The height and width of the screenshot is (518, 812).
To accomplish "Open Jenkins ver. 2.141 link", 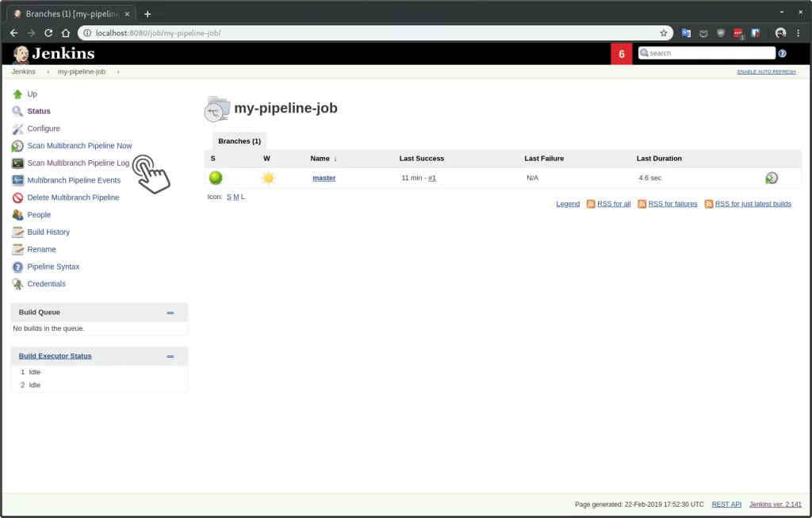I will click(775, 505).
